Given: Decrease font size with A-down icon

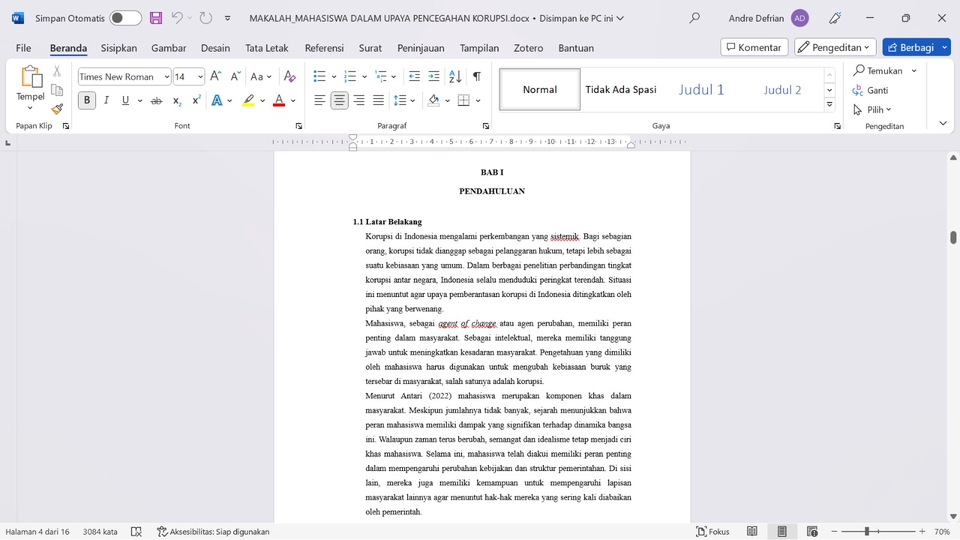Looking at the screenshot, I should (235, 77).
